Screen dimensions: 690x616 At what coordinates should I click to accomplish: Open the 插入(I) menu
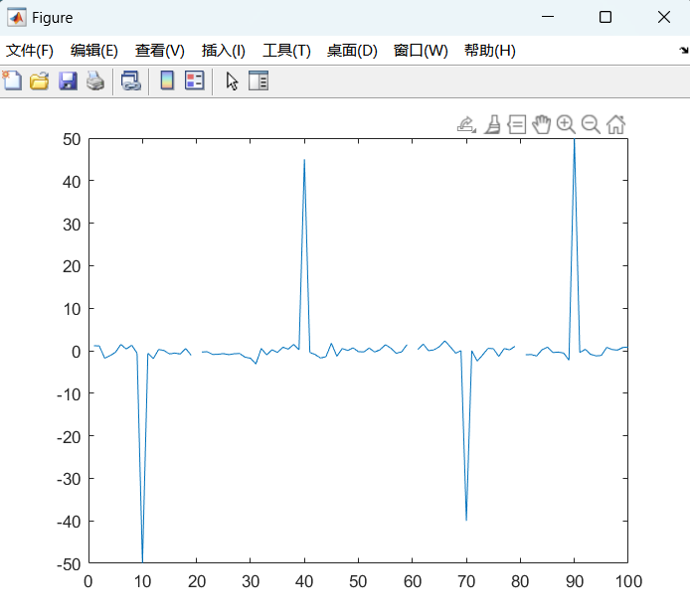(x=224, y=51)
